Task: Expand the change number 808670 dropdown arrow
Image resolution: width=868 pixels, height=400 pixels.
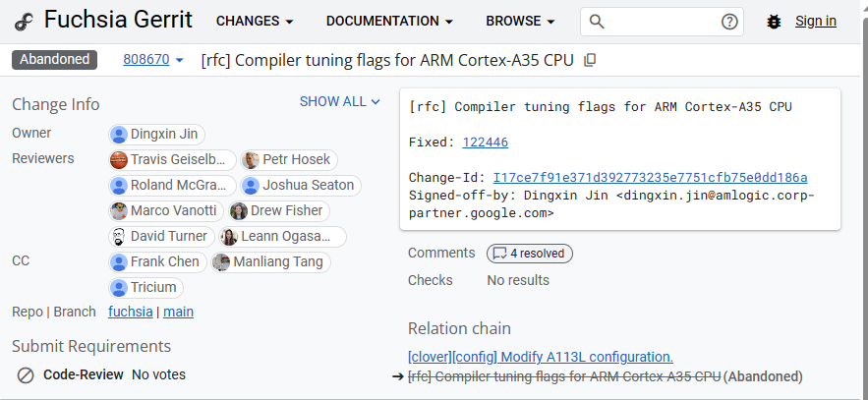Action: tap(179, 60)
